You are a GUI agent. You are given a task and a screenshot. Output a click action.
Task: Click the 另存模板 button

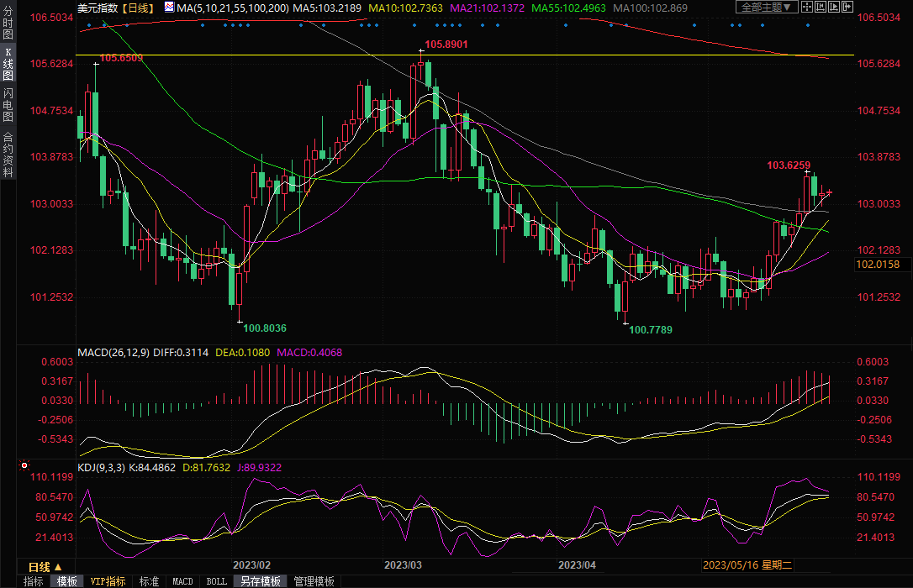coord(260,581)
